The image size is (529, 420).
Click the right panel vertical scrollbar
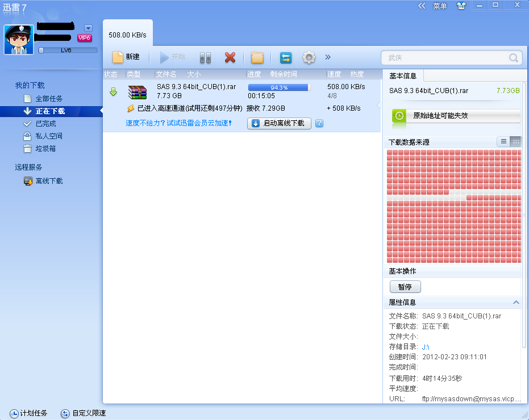click(524, 215)
